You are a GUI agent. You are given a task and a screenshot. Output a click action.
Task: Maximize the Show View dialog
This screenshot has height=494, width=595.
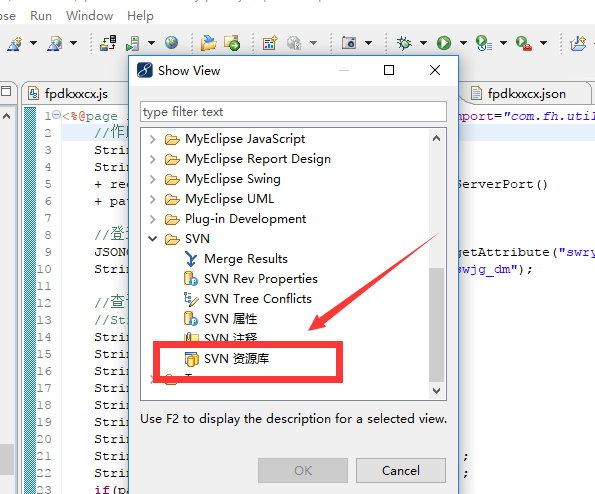(x=389, y=70)
